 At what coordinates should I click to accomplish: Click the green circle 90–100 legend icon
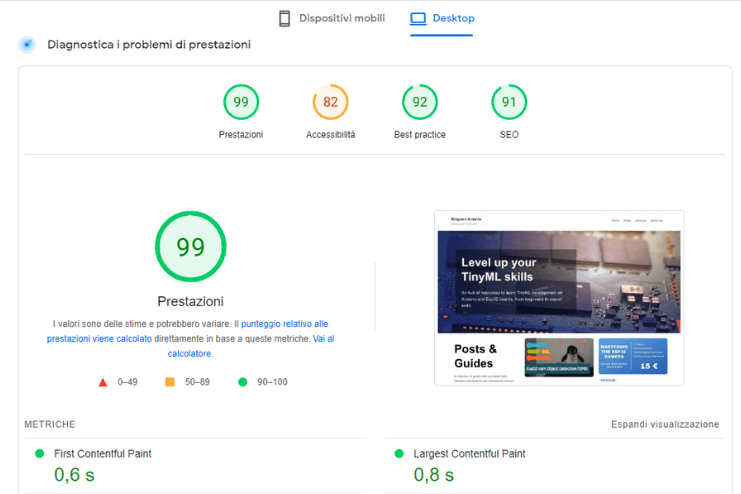[242, 382]
